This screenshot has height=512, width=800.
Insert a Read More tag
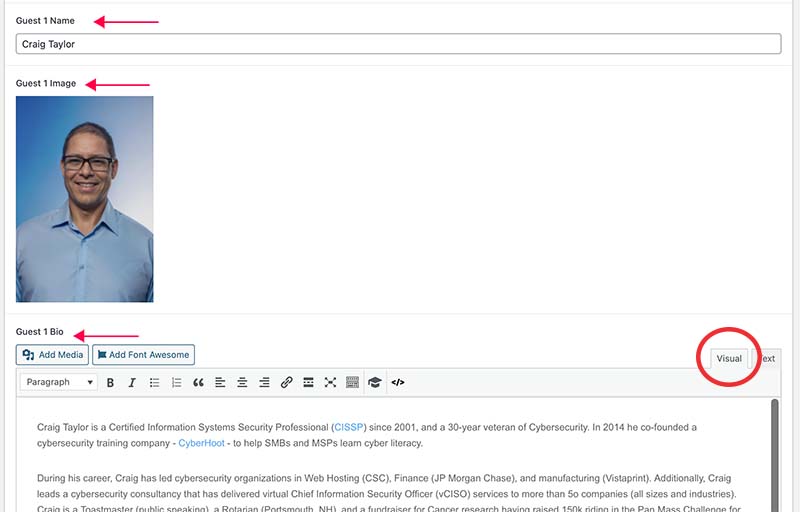tap(308, 382)
